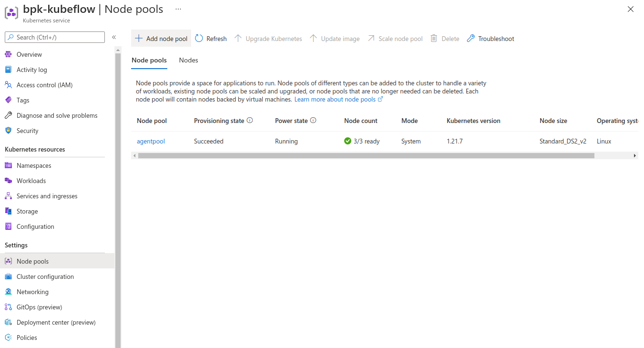This screenshot has width=644, height=348.
Task: Click the 1.21.7 version cell
Action: [x=455, y=141]
